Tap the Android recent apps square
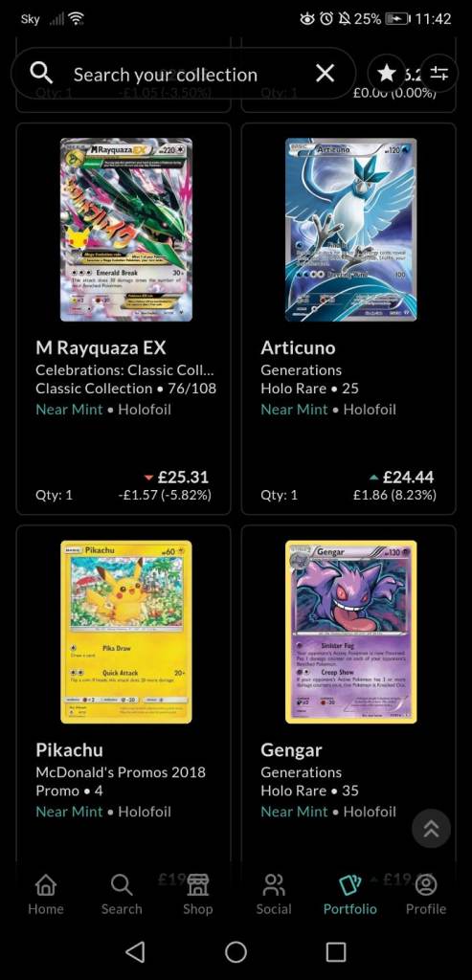This screenshot has height=980, width=472. 336,952
